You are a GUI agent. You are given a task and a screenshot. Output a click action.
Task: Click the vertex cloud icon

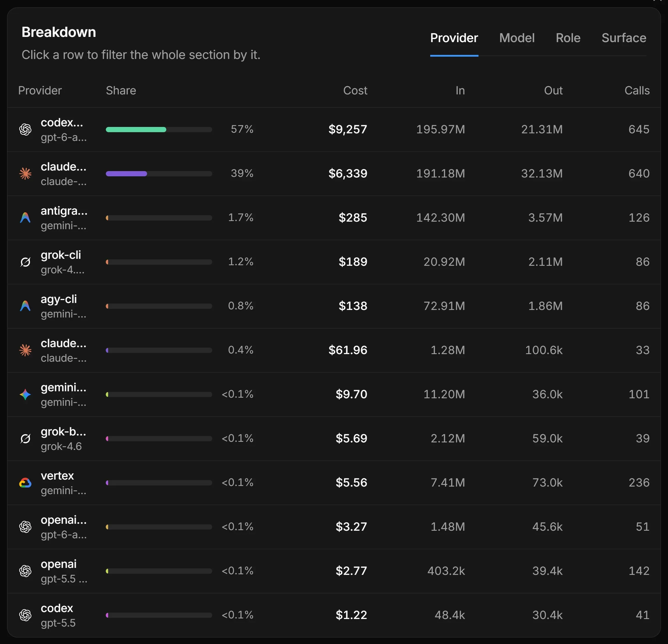point(25,482)
